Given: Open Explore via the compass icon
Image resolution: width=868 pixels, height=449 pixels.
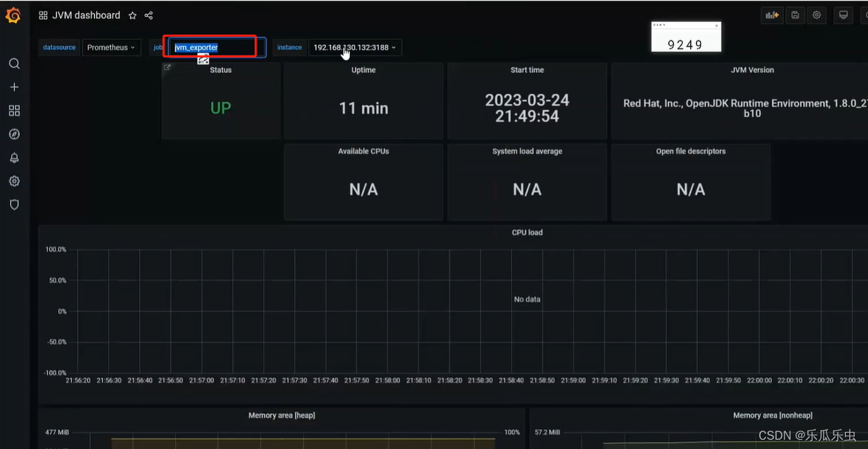Looking at the screenshot, I should tap(14, 134).
